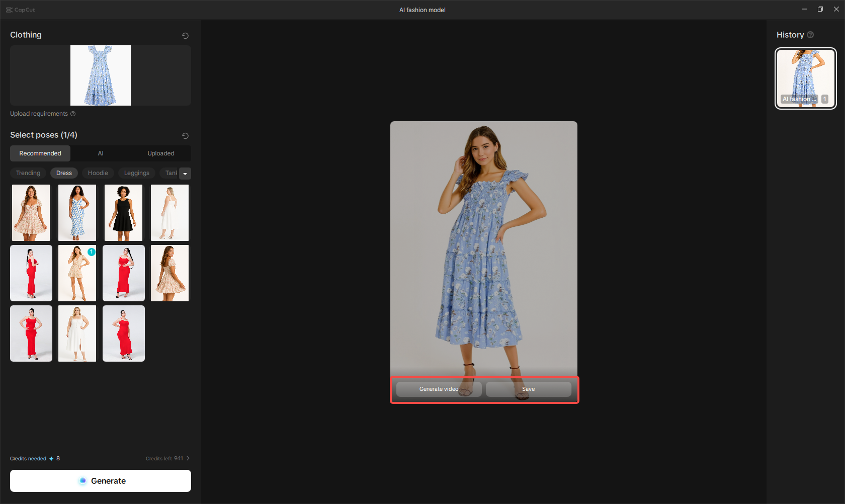Save the generated fashion image
Screen dimensions: 845x504
coord(528,389)
